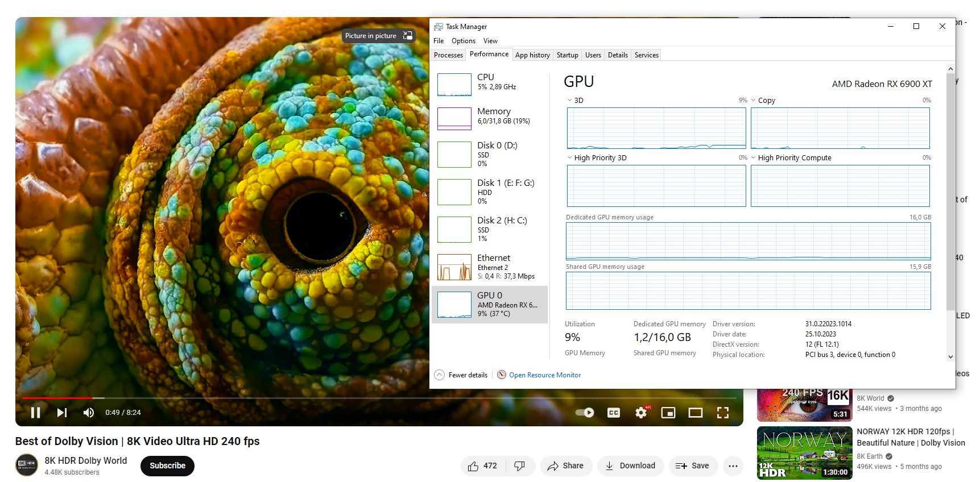Collapse Task Manager with Fewer details
The image size is (980, 482).
pyautogui.click(x=461, y=375)
